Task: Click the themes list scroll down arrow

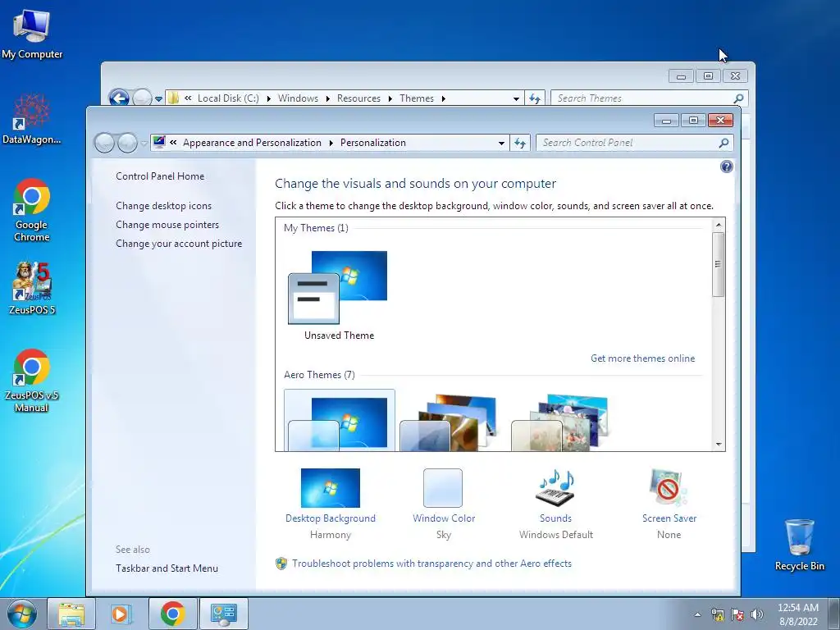Action: [x=719, y=445]
